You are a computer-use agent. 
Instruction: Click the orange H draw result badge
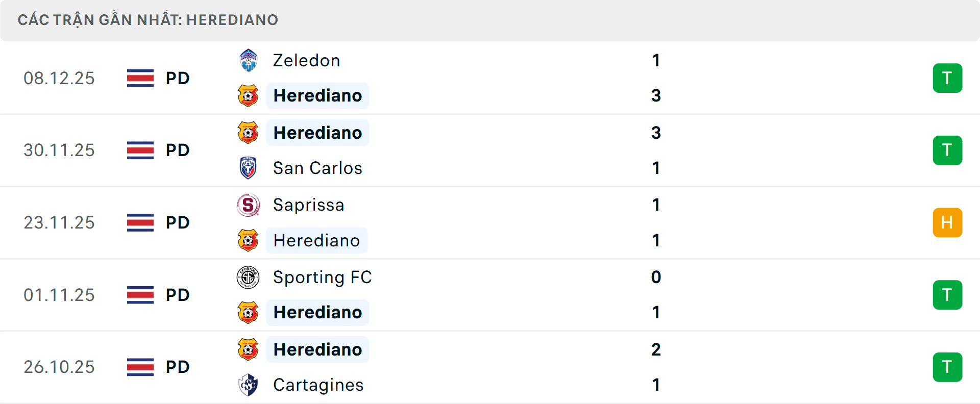947,223
